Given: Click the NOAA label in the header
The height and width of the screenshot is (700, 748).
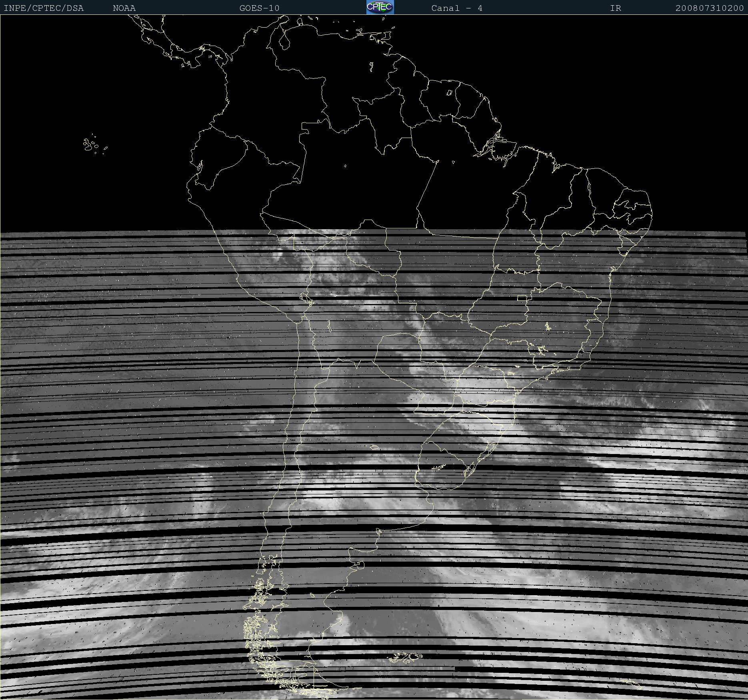Looking at the screenshot, I should pos(124,8).
